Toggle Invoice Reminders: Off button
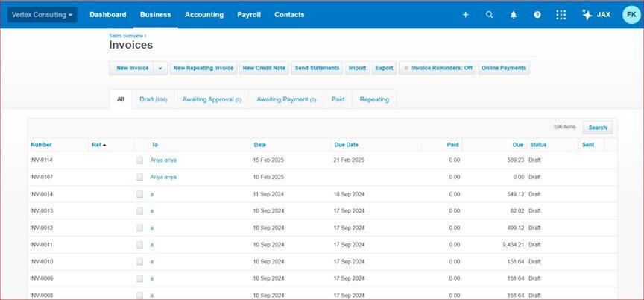This screenshot has height=300, width=644. coord(437,68)
